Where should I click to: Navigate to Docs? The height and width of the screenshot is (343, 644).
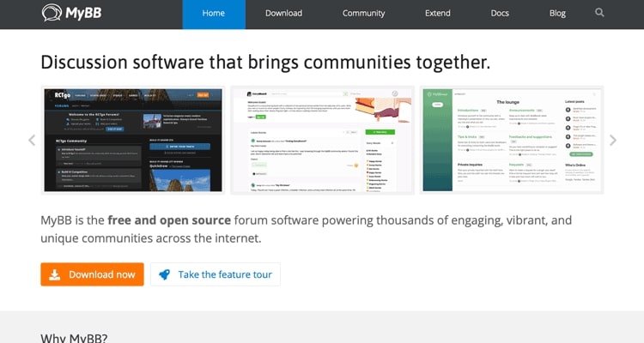[x=500, y=15]
